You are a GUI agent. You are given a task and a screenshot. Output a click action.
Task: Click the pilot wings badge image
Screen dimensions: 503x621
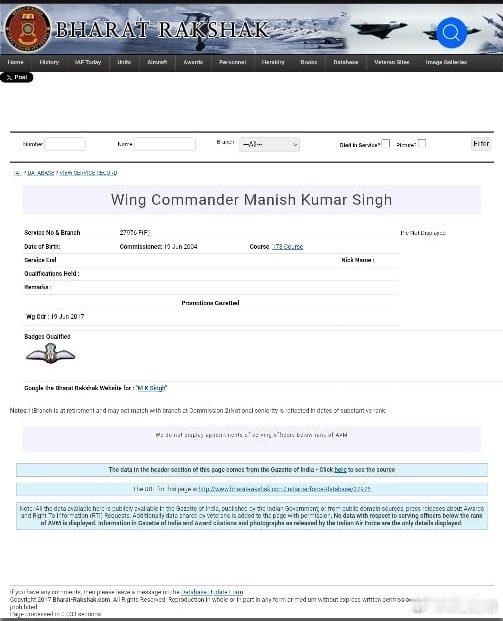(50, 354)
